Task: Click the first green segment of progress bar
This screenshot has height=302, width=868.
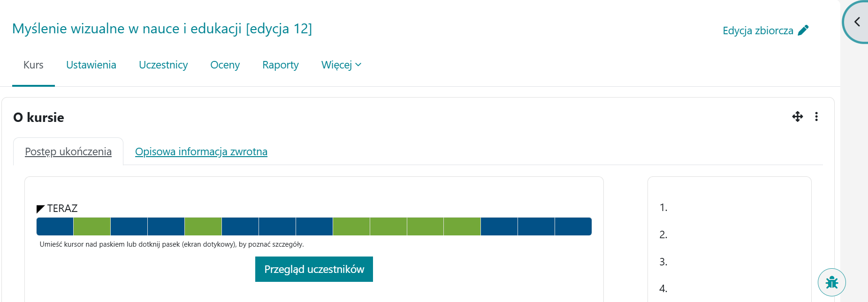Action: point(92,226)
